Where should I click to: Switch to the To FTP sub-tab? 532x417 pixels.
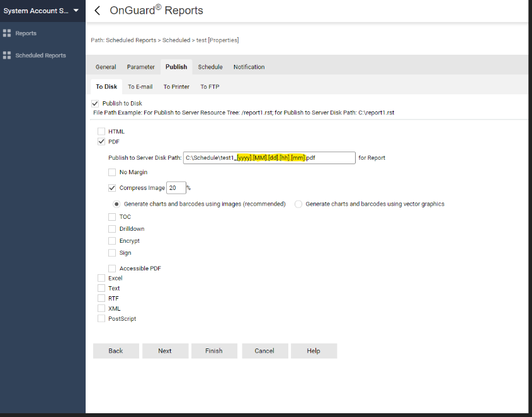(210, 87)
